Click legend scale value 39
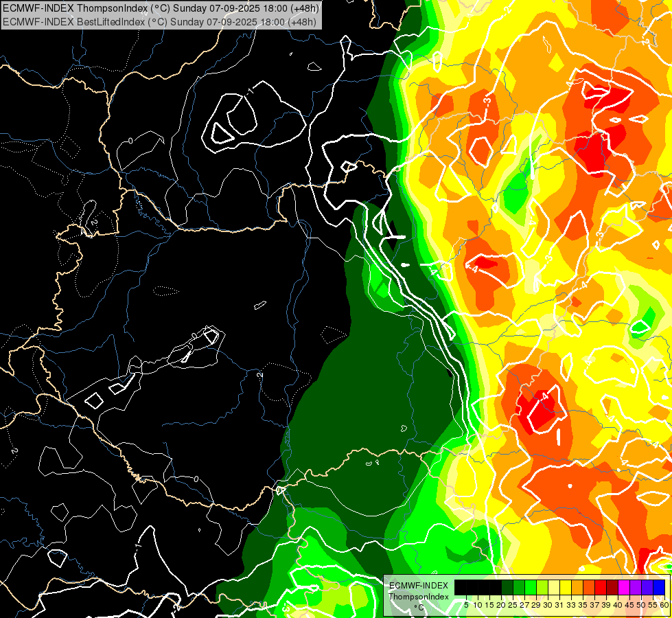 (606, 605)
